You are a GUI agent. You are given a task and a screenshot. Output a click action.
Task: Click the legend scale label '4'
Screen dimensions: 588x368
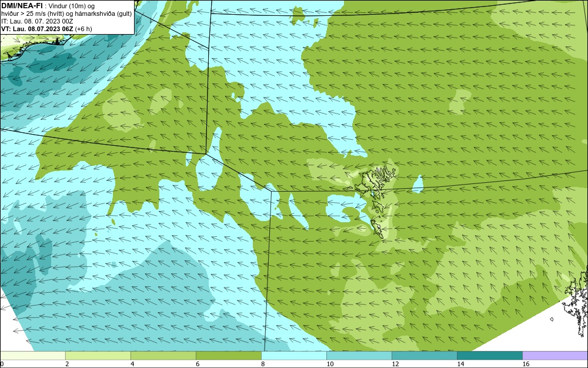coord(132,364)
